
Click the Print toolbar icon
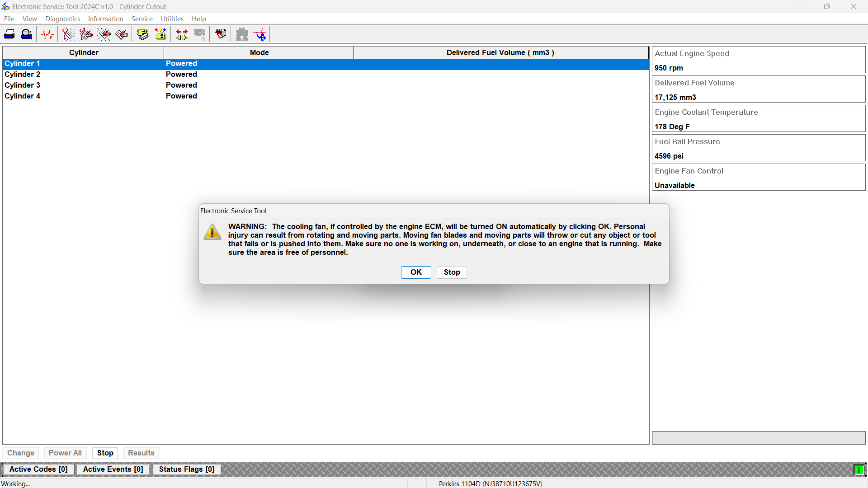click(x=9, y=34)
